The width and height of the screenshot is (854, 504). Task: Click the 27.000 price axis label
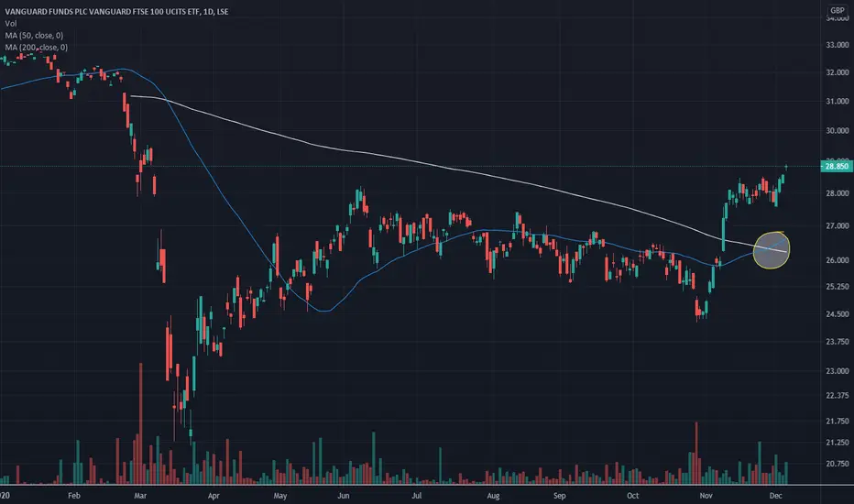click(x=838, y=225)
